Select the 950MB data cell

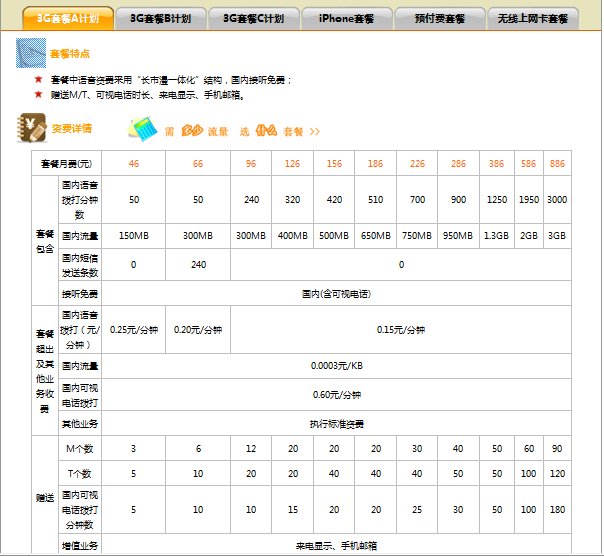pyautogui.click(x=458, y=235)
